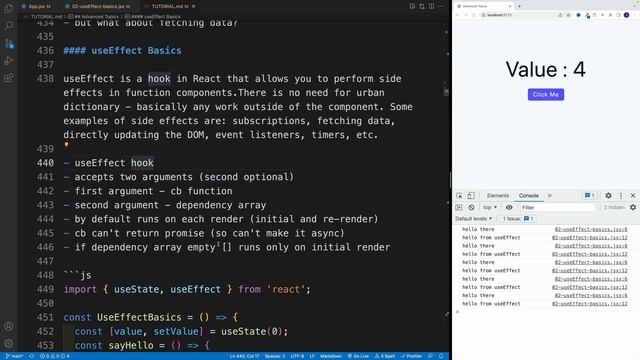Open the Run and Debug view
Image resolution: width=640 pixels, height=360 pixels.
9,61
